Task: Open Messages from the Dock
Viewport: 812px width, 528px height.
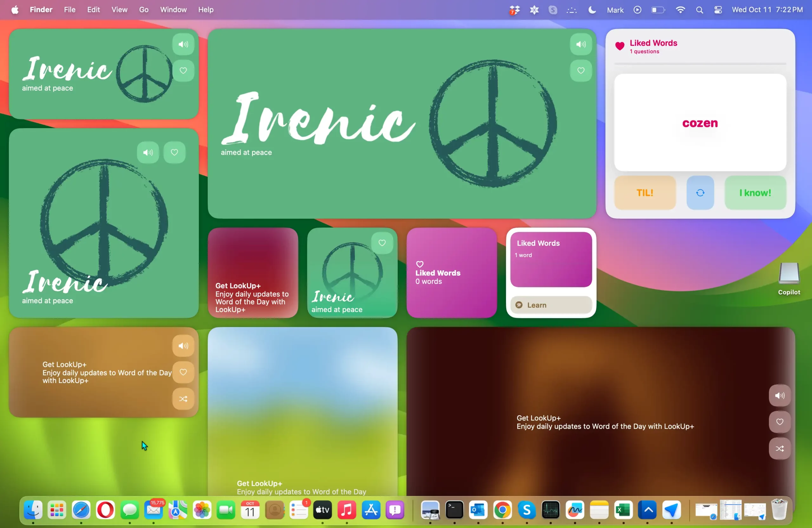Action: pyautogui.click(x=130, y=510)
